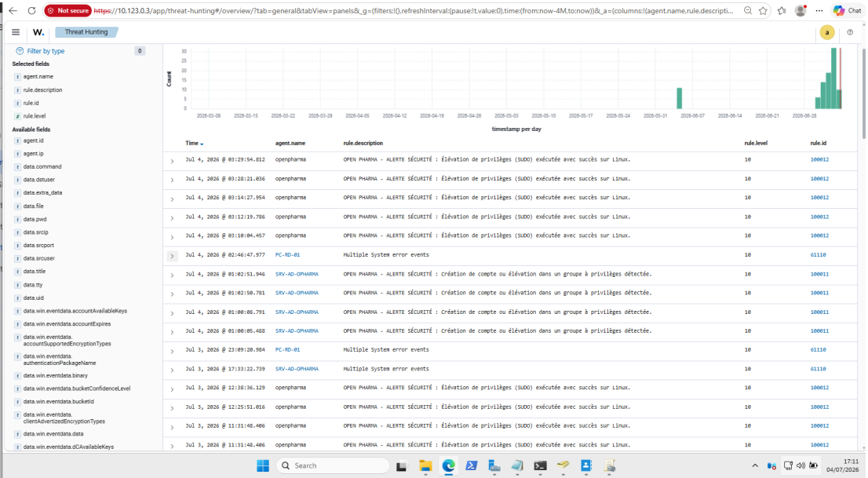
Task: Select the agent.ip available field
Action: tap(33, 153)
